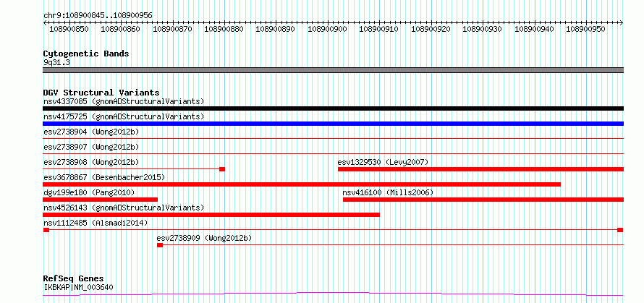The height and width of the screenshot is (303, 644).
Task: Click the red esv1329530 variant bar
Action: (481, 169)
